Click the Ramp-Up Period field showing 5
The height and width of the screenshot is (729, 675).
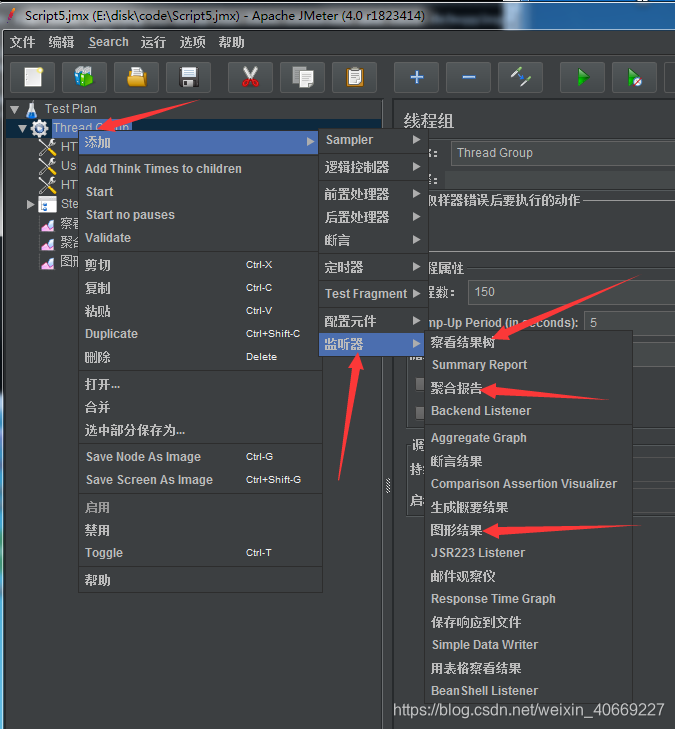[x=629, y=323]
